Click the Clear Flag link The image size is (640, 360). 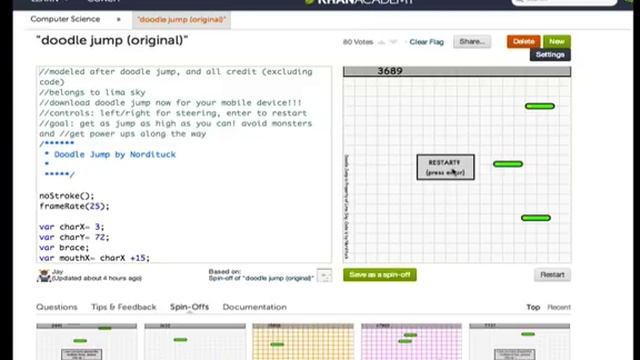coord(427,42)
